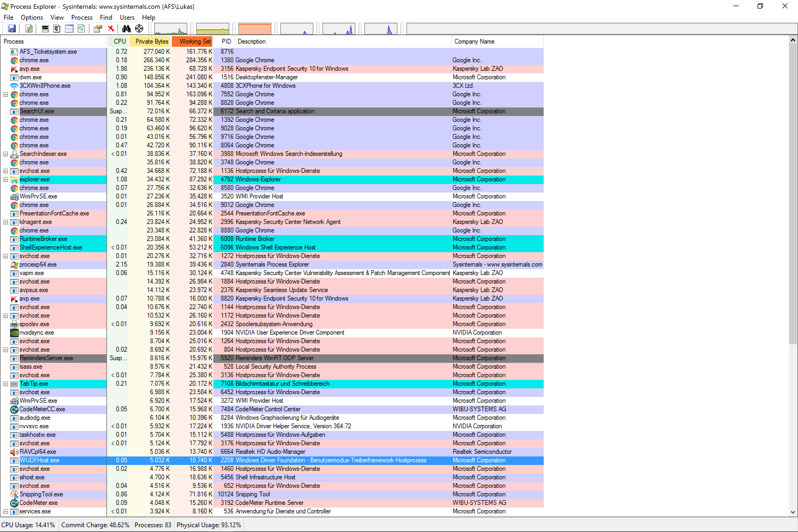Collapse the klnagent.exe tree node
The height and width of the screenshot is (532, 798).
click(5, 222)
